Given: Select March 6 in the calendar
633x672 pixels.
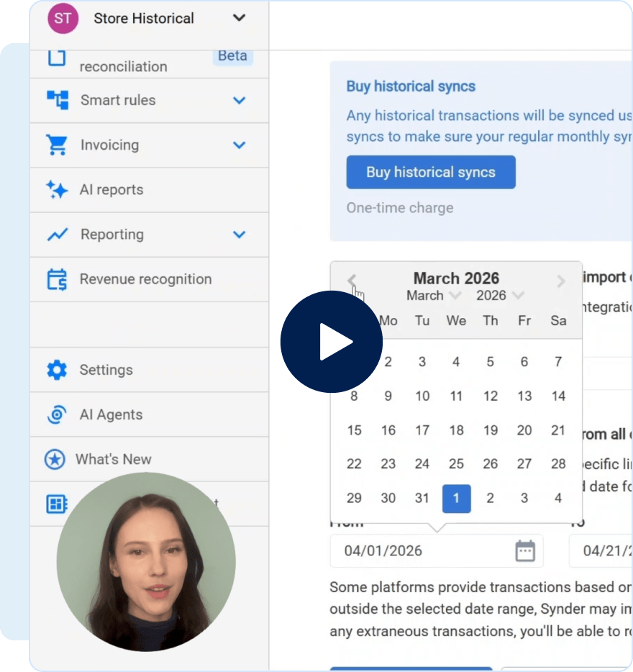Looking at the screenshot, I should 524,362.
